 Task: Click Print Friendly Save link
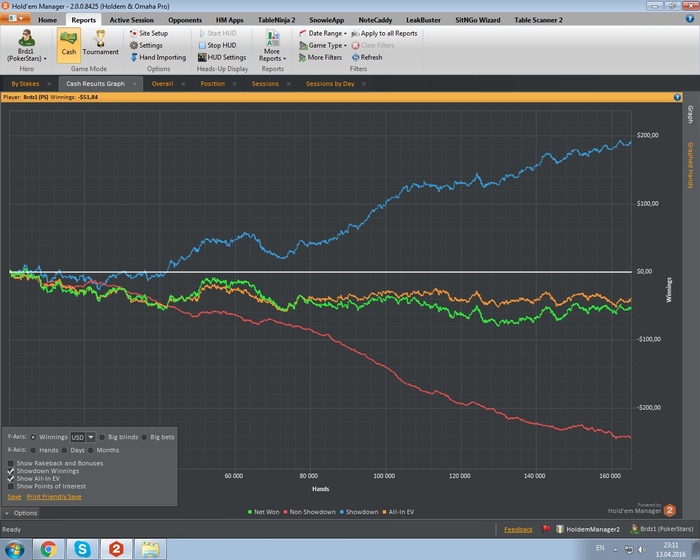pyautogui.click(x=54, y=497)
